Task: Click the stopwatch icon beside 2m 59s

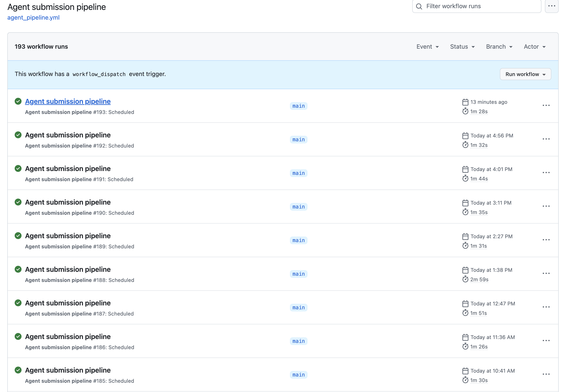Action: [465, 279]
